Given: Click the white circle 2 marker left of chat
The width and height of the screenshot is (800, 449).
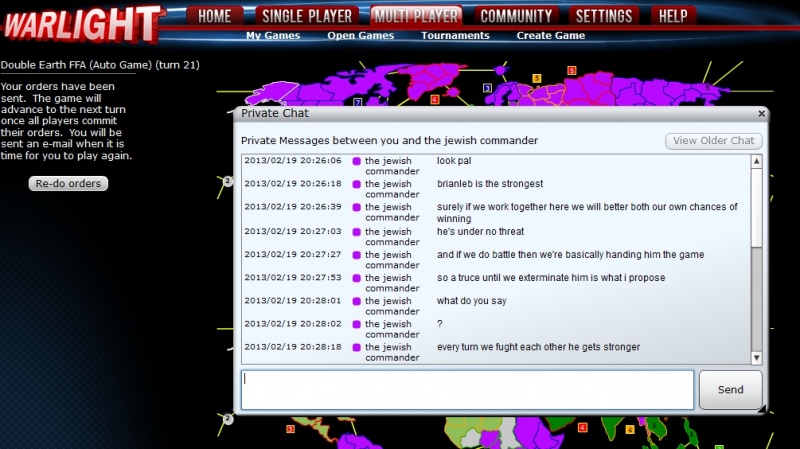Looking at the screenshot, I should [227, 181].
